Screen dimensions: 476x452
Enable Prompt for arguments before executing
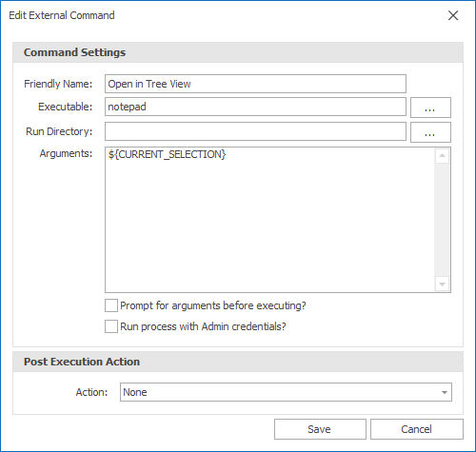pyautogui.click(x=111, y=305)
